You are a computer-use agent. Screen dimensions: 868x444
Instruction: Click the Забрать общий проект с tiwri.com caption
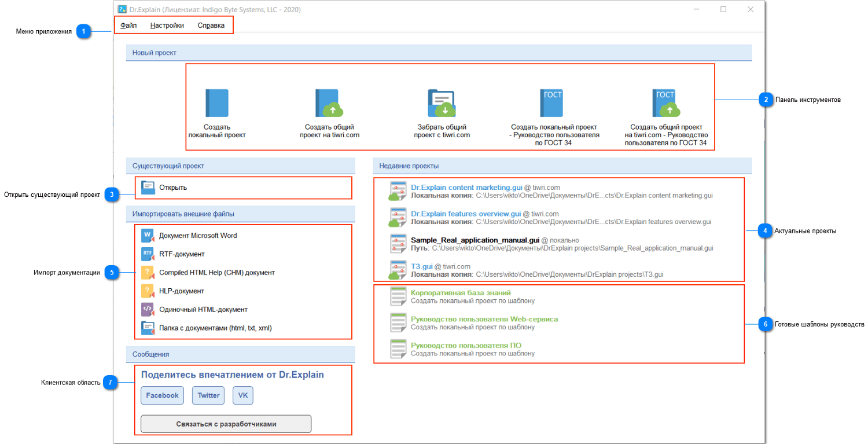[442, 131]
